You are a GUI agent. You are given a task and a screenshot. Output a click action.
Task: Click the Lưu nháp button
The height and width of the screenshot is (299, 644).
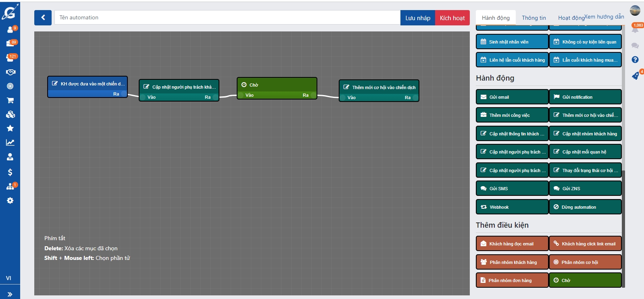(x=417, y=18)
